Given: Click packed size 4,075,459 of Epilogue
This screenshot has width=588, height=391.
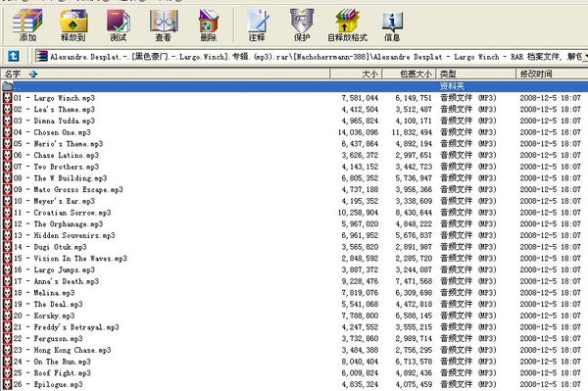Looking at the screenshot, I should [414, 384].
